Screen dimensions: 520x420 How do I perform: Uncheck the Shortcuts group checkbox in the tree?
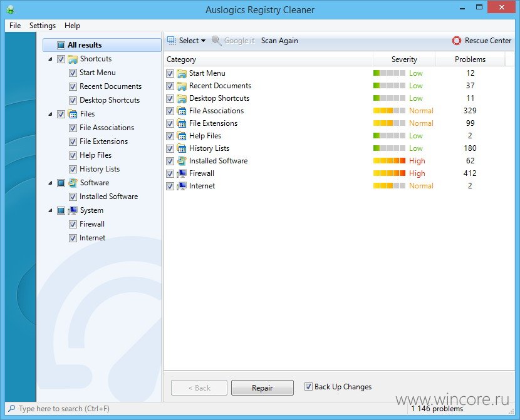61,59
